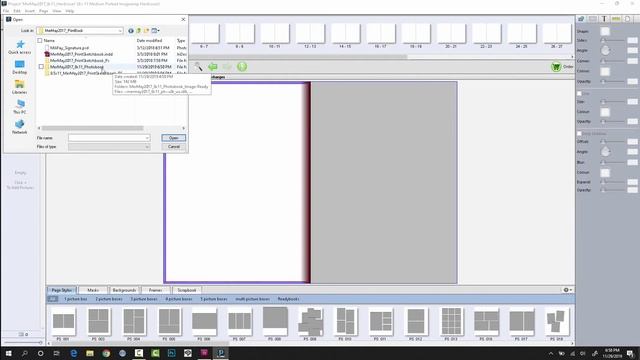Open the settings gear in page styles panel
640x360 pixels.
pyautogui.click(x=567, y=290)
